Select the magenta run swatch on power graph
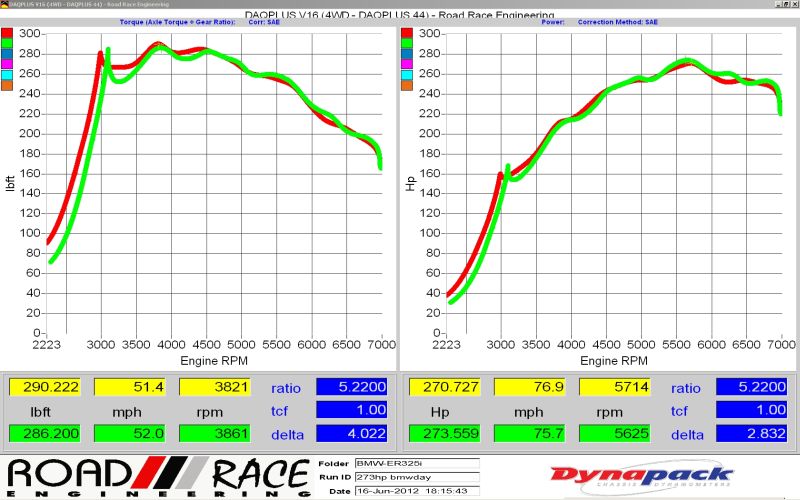 pos(406,64)
